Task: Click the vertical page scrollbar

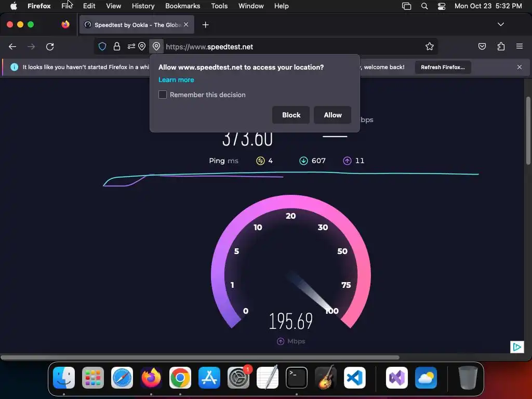Action: [528, 130]
